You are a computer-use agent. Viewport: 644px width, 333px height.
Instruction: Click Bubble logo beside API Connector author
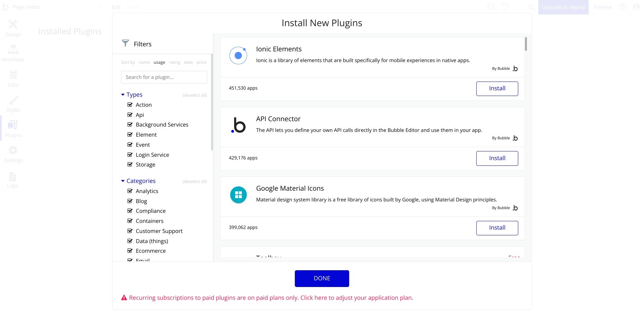515,138
